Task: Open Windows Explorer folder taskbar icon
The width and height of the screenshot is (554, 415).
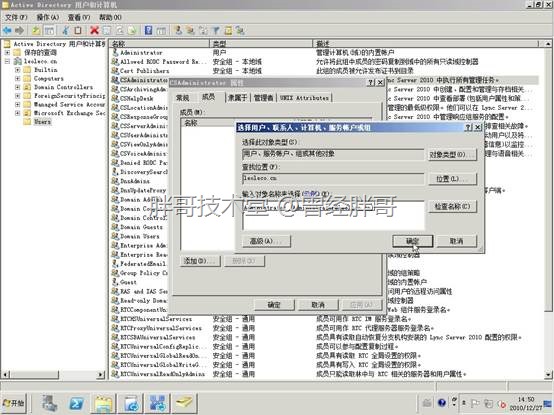Action: (104, 403)
